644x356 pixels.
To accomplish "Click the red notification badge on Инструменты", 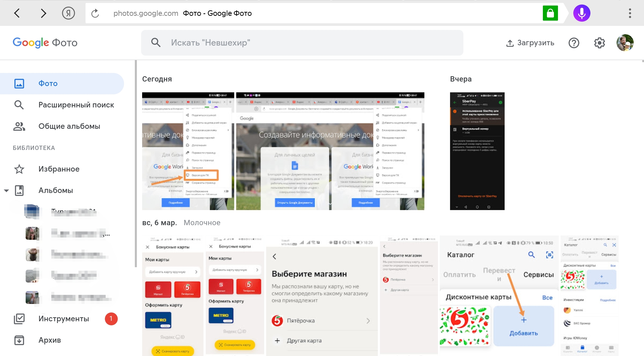I will (111, 319).
